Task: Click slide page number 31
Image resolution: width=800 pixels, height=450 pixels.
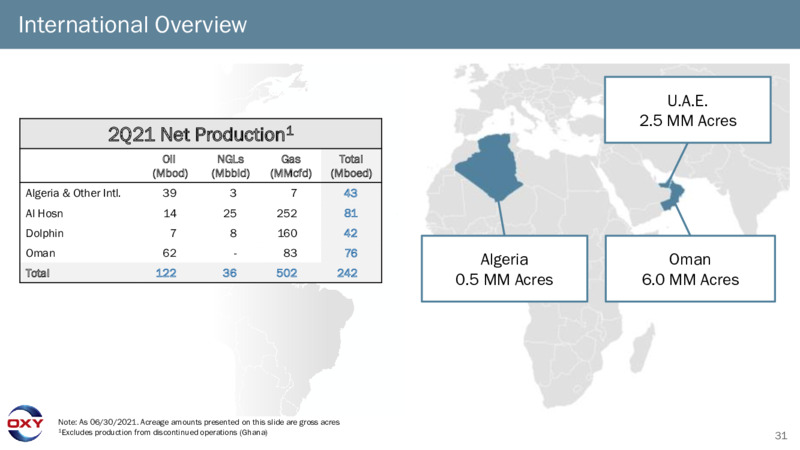Action: [781, 435]
